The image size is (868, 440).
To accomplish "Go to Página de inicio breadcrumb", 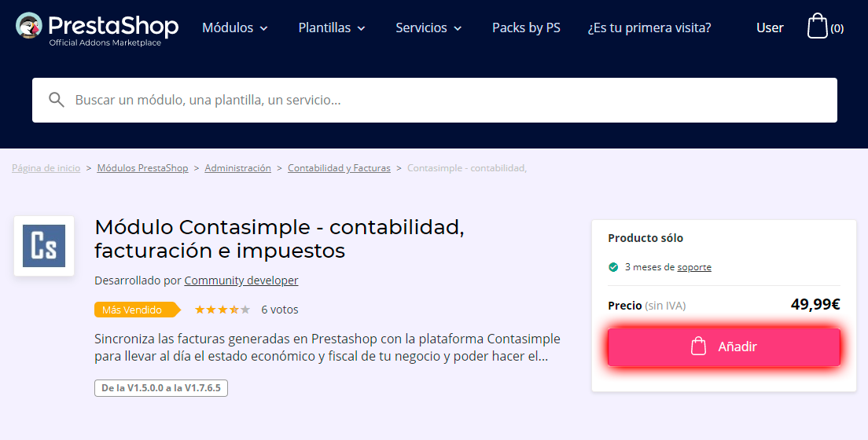I will click(46, 168).
